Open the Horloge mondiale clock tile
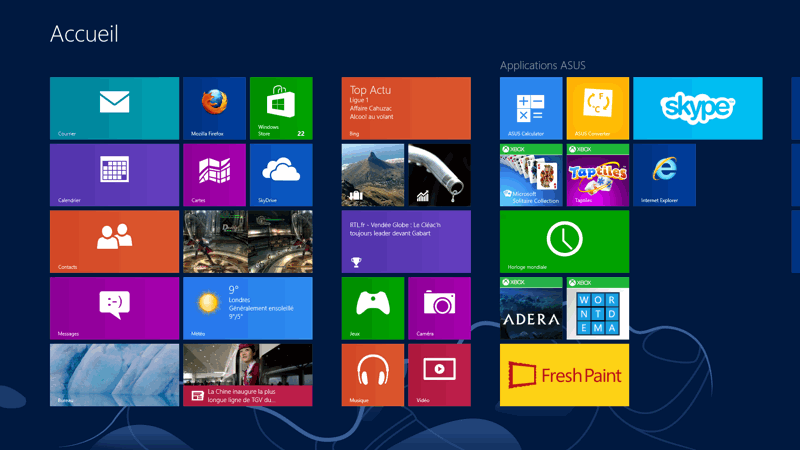 564,241
